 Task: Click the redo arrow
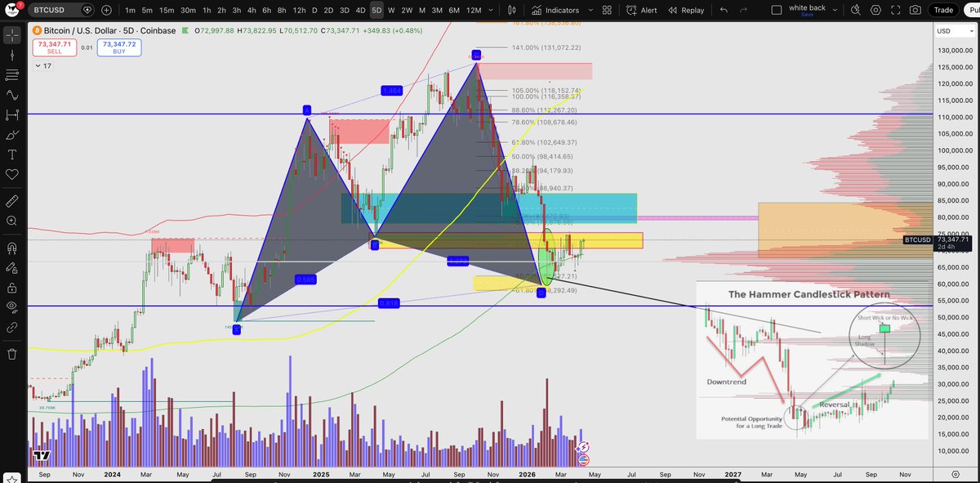pos(746,10)
